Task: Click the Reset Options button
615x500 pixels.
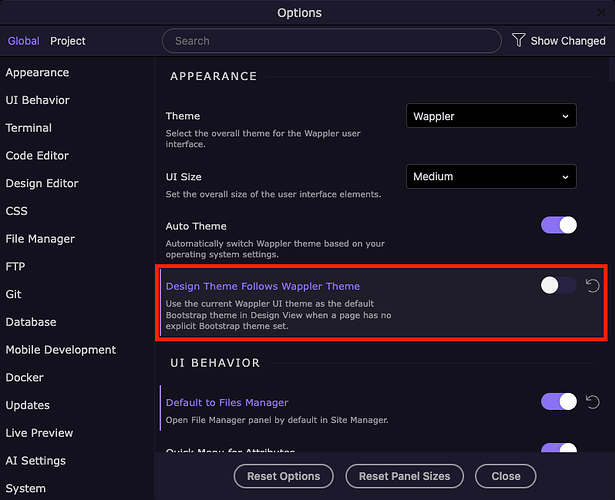Action: (x=284, y=476)
